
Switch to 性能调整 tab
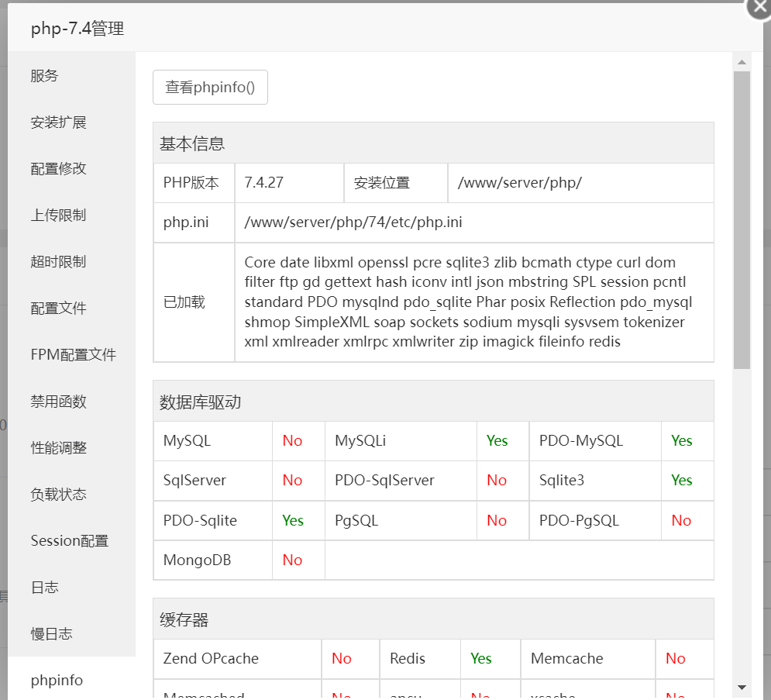[x=72, y=447]
